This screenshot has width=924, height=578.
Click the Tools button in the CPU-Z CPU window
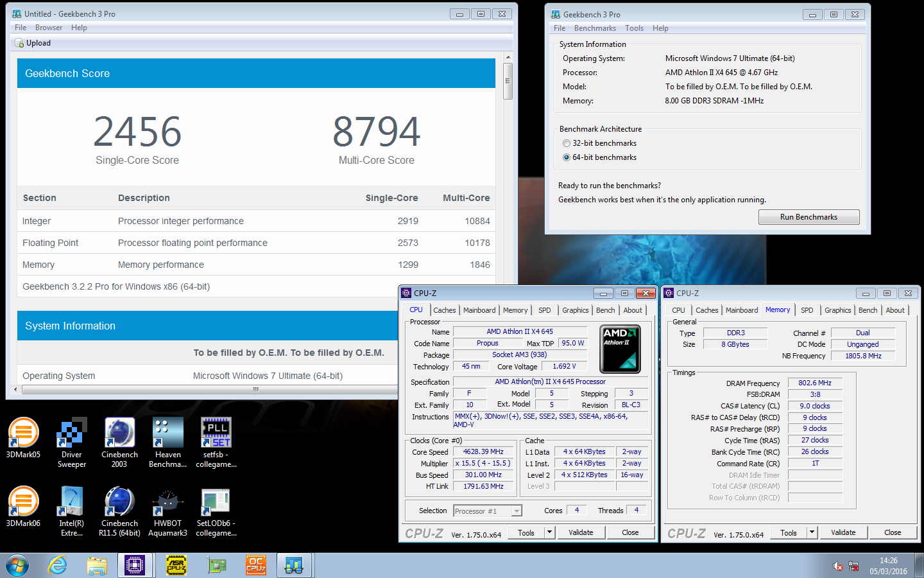[526, 532]
